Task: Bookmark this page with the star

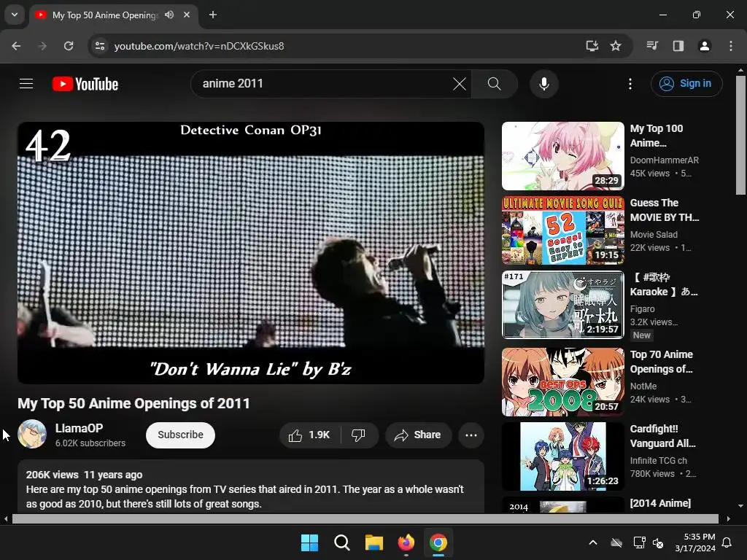Action: [x=616, y=46]
